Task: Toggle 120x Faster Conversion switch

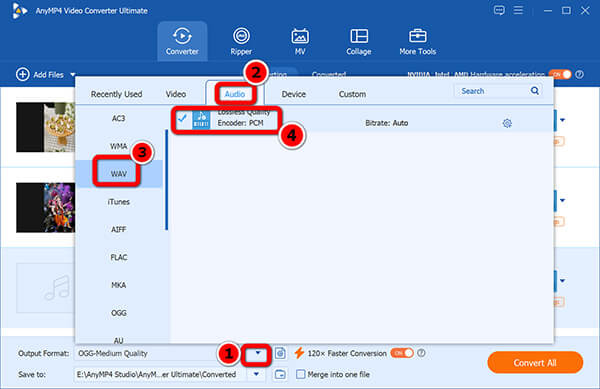Action: point(402,353)
